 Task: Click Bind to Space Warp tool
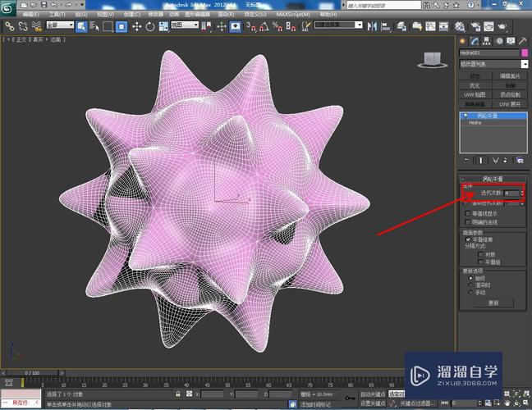point(37,26)
